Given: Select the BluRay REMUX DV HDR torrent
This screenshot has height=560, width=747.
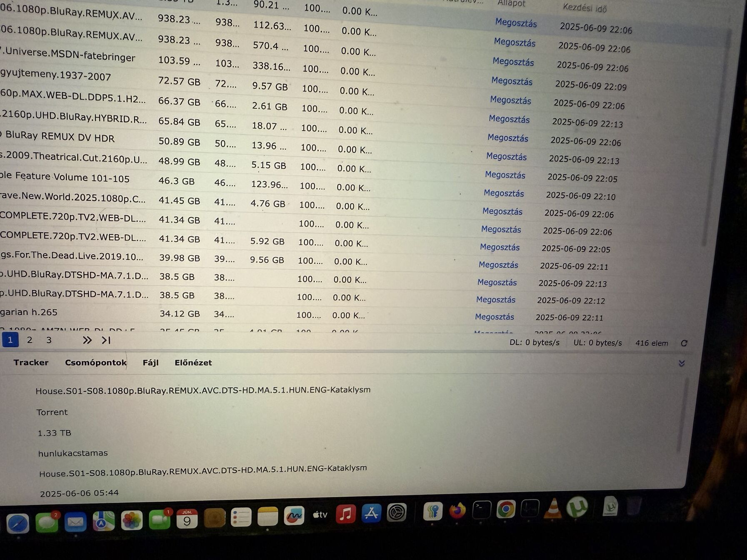Looking at the screenshot, I should click(x=57, y=137).
